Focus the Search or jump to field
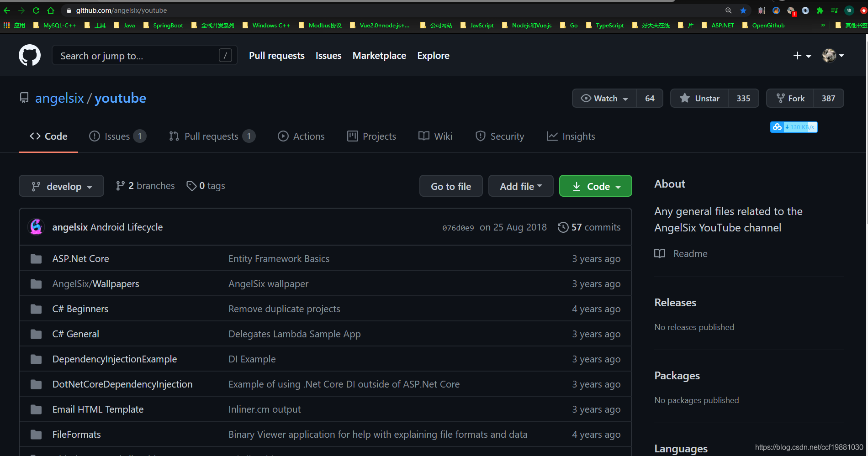The image size is (868, 456). [x=145, y=55]
